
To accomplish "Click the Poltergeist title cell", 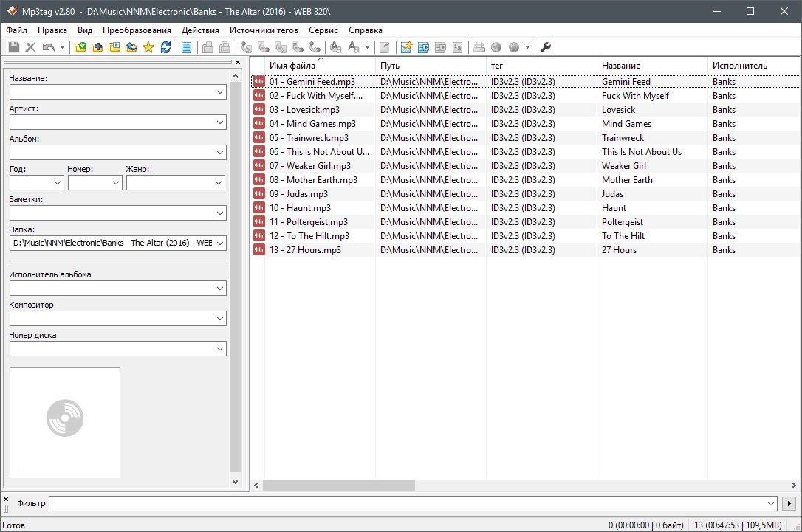I will click(x=623, y=222).
